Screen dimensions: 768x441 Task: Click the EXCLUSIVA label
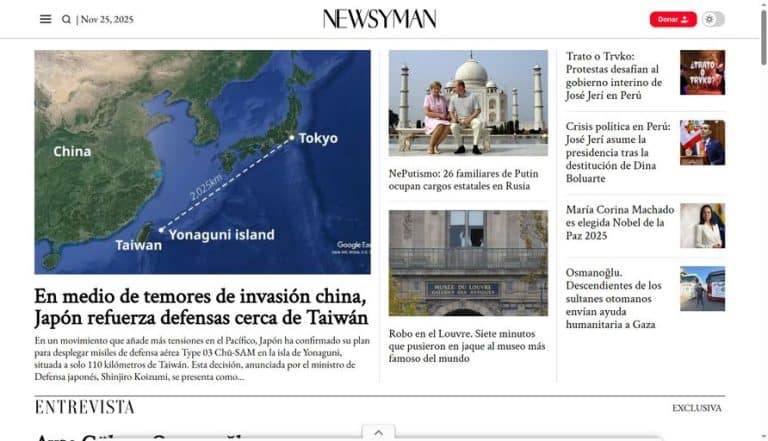pos(696,408)
